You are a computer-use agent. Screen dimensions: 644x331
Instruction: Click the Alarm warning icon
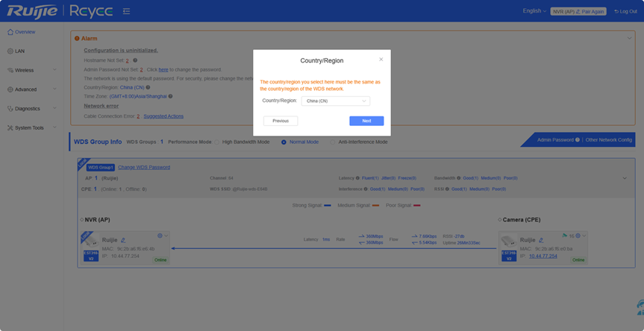(x=77, y=38)
